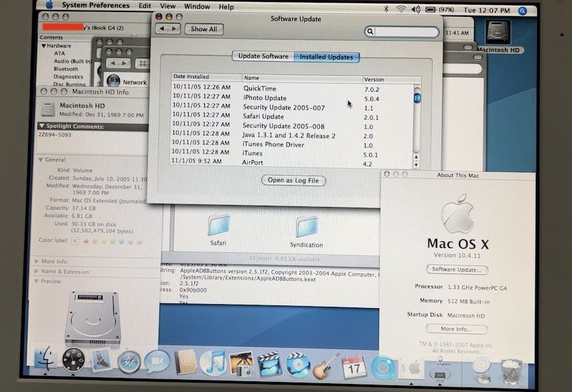Open the Apple menu
The image size is (572, 392).
click(50, 5)
